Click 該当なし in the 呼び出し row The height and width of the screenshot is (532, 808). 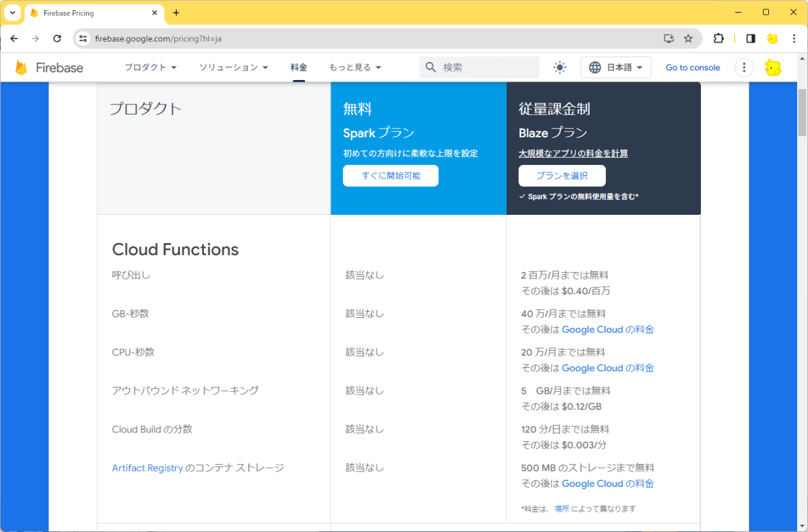(365, 275)
